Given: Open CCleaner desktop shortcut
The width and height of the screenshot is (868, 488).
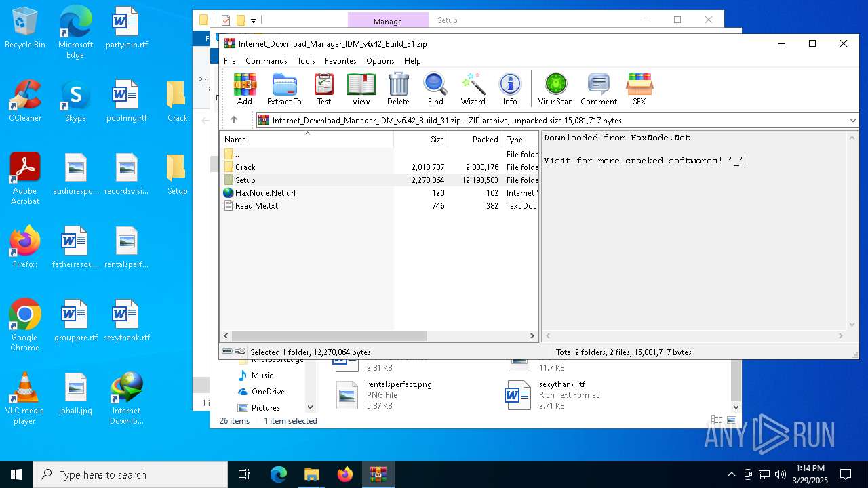Looking at the screenshot, I should (25, 101).
